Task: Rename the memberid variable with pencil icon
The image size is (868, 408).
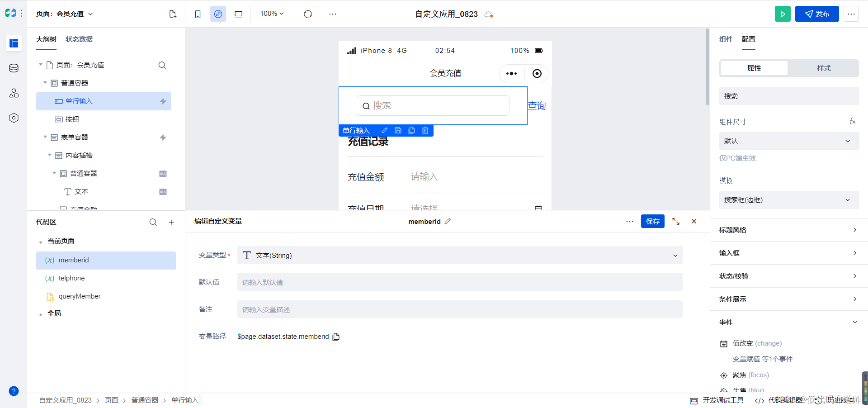Action: click(448, 221)
